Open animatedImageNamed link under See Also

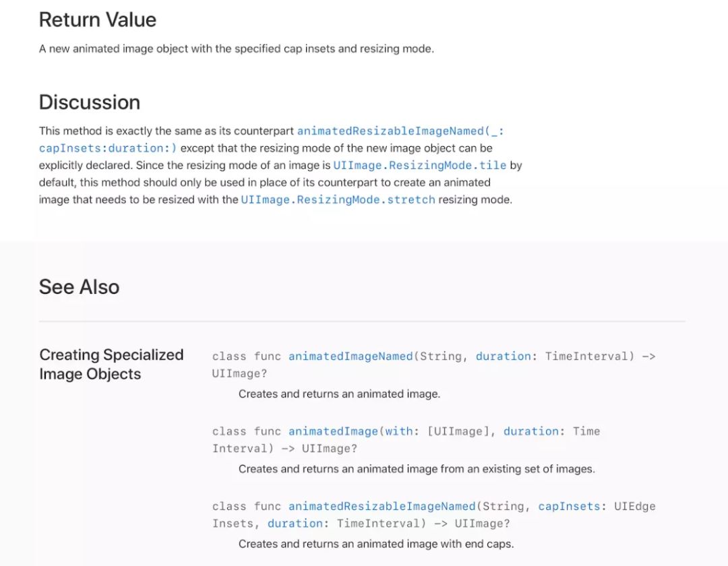351,356
